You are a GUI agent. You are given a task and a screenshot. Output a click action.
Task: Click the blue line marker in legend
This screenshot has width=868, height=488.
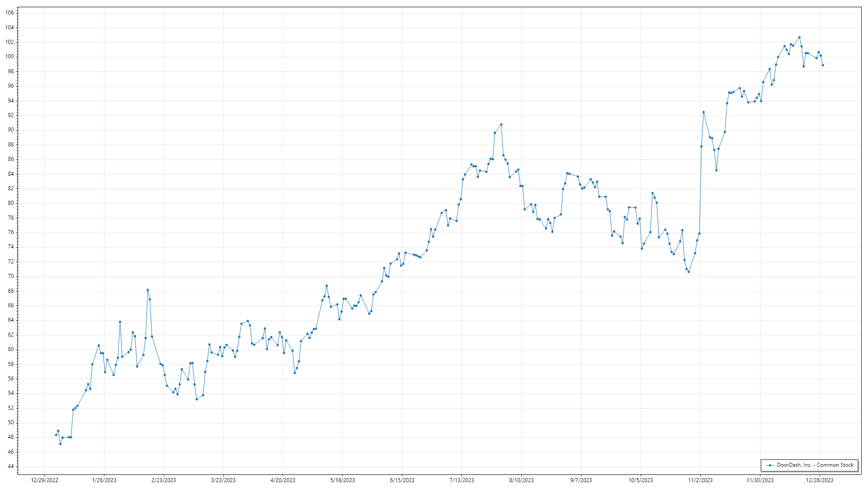coord(770,465)
